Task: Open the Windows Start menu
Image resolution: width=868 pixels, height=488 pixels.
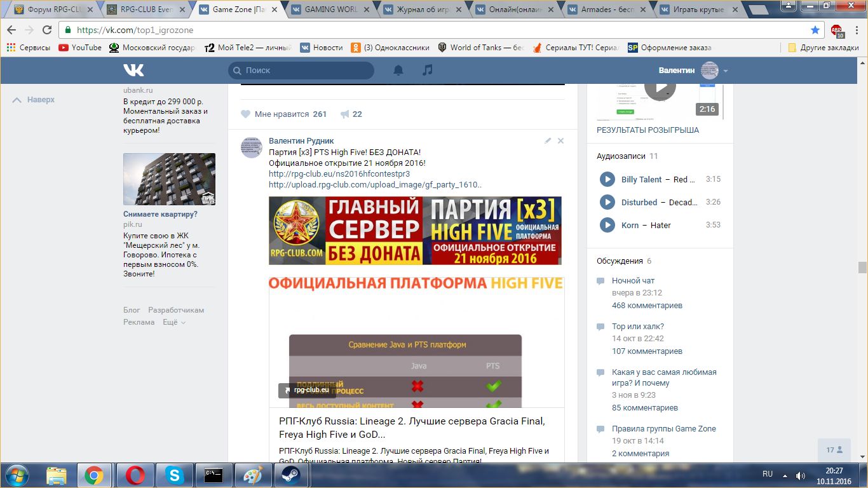Action: click(x=17, y=475)
